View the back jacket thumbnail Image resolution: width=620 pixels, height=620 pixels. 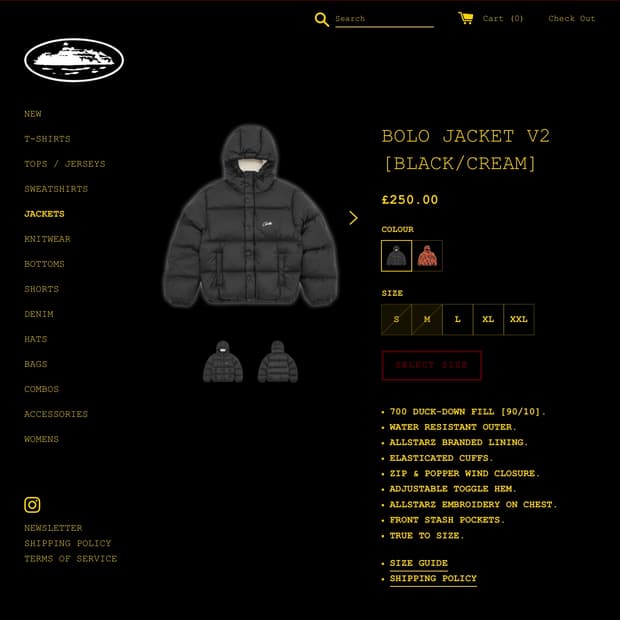click(278, 361)
